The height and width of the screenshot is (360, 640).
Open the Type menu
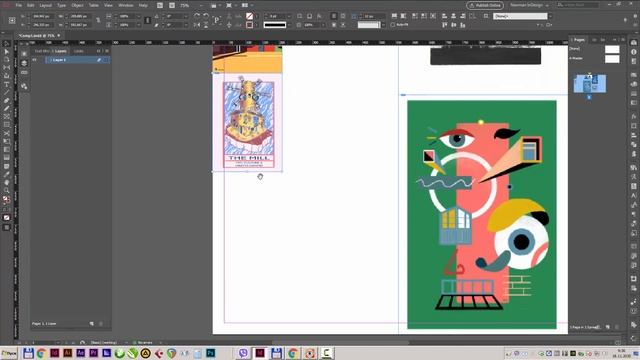click(x=61, y=5)
